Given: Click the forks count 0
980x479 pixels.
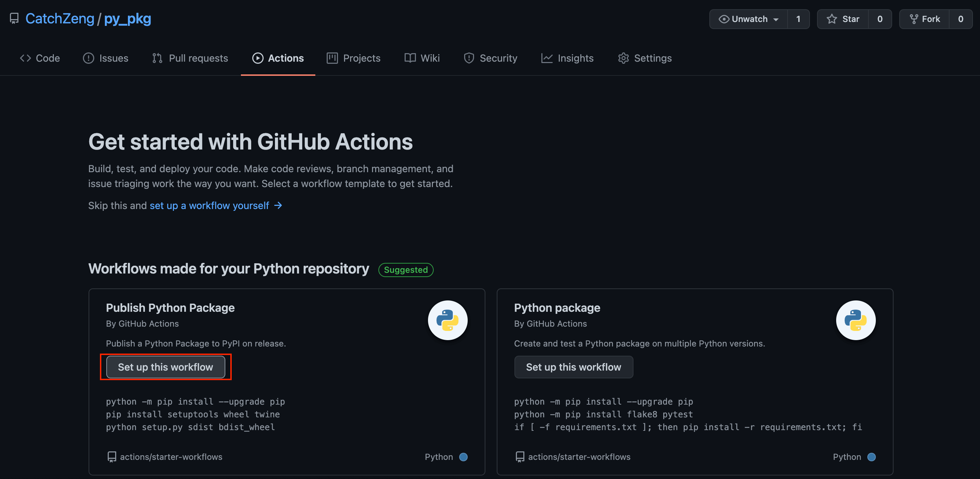Looking at the screenshot, I should [x=961, y=19].
